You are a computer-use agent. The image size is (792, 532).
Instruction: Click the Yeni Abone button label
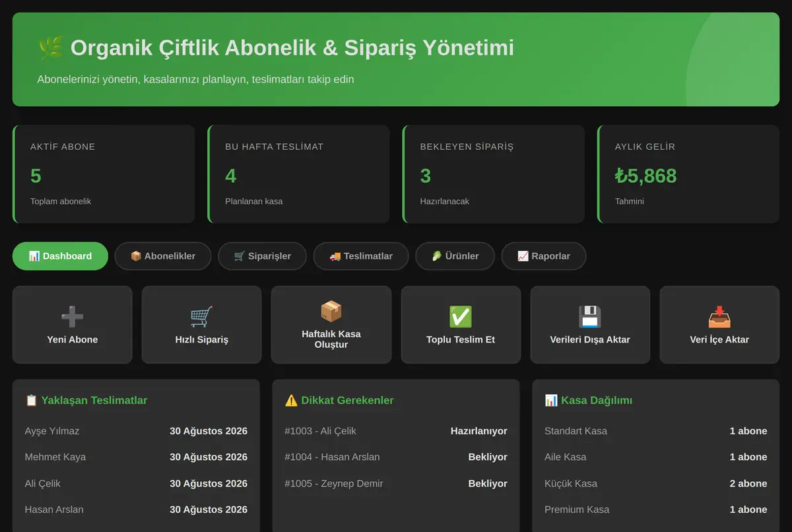73,339
